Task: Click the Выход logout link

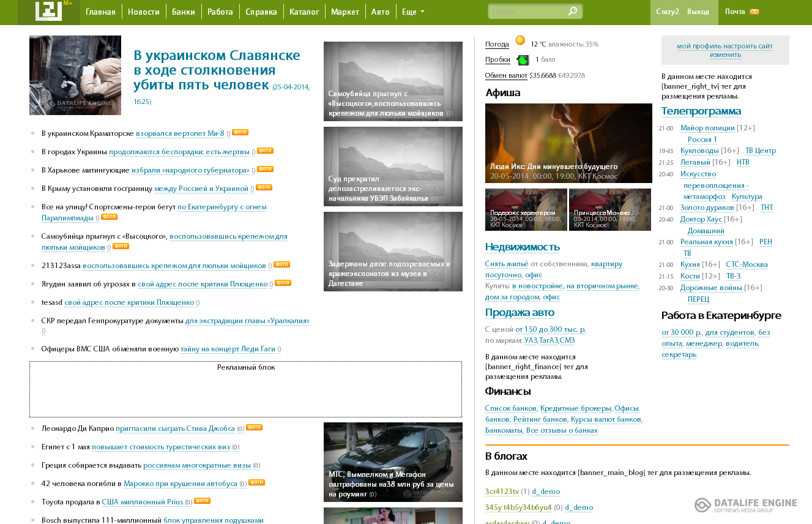Action: [698, 12]
